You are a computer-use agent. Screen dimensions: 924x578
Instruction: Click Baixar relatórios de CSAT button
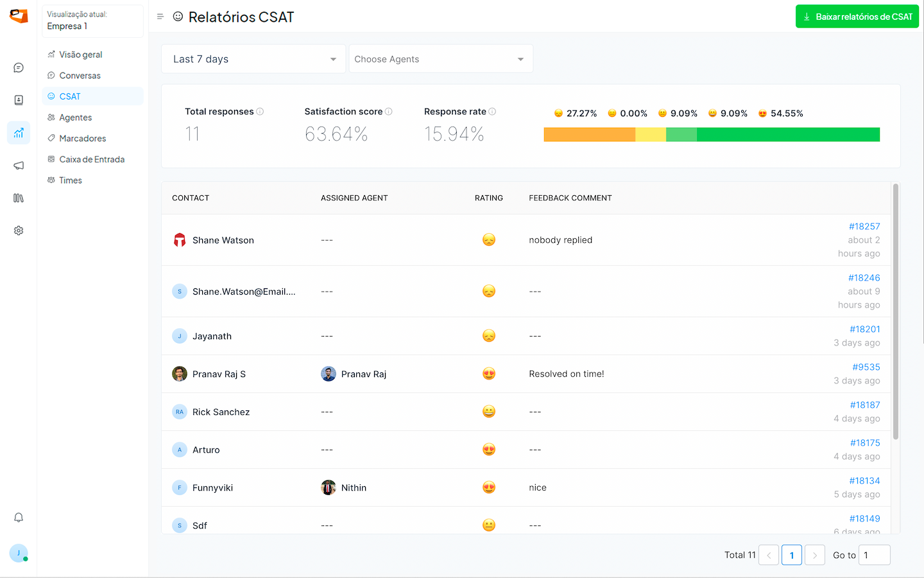coord(857,17)
